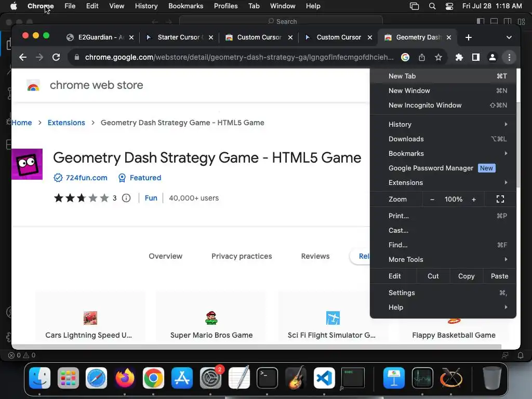Expand the Extensions submenu
This screenshot has height=399, width=532.
[x=443, y=183]
